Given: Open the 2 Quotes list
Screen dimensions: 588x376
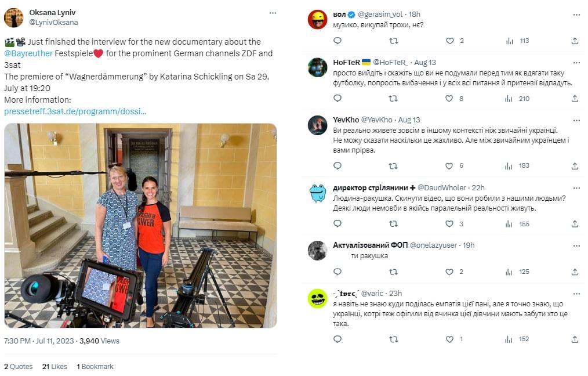Looking at the screenshot, I should point(19,366).
